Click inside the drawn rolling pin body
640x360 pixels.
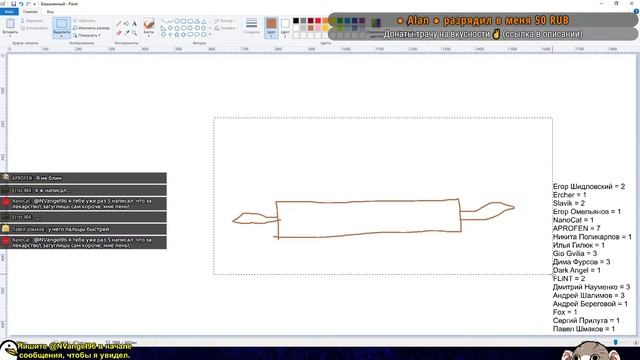369,218
